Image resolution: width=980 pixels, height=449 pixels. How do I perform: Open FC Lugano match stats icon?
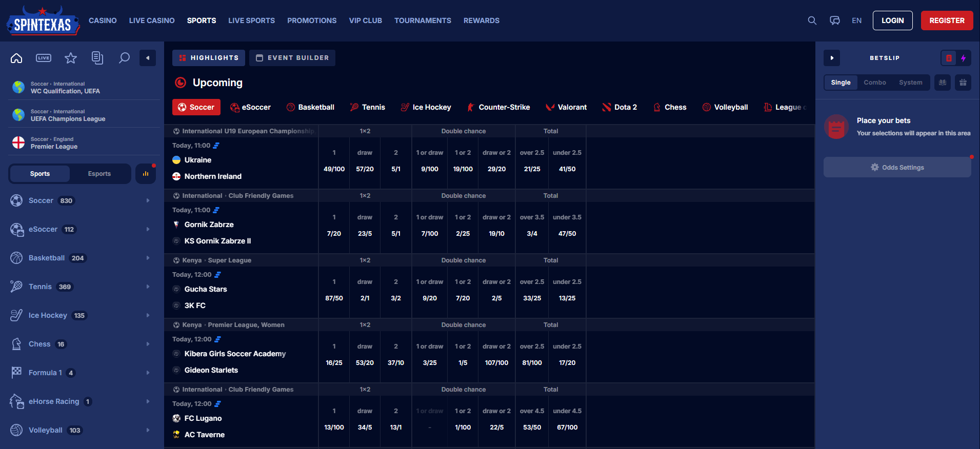[x=218, y=404]
